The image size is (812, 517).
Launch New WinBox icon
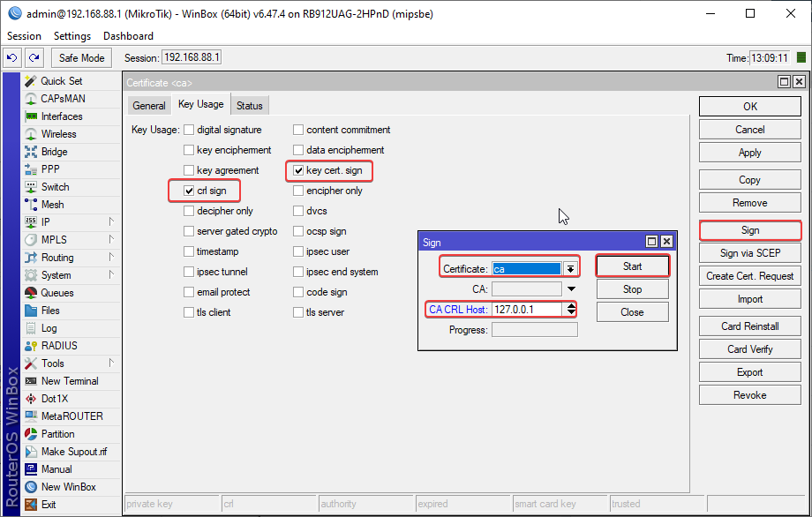coord(31,487)
